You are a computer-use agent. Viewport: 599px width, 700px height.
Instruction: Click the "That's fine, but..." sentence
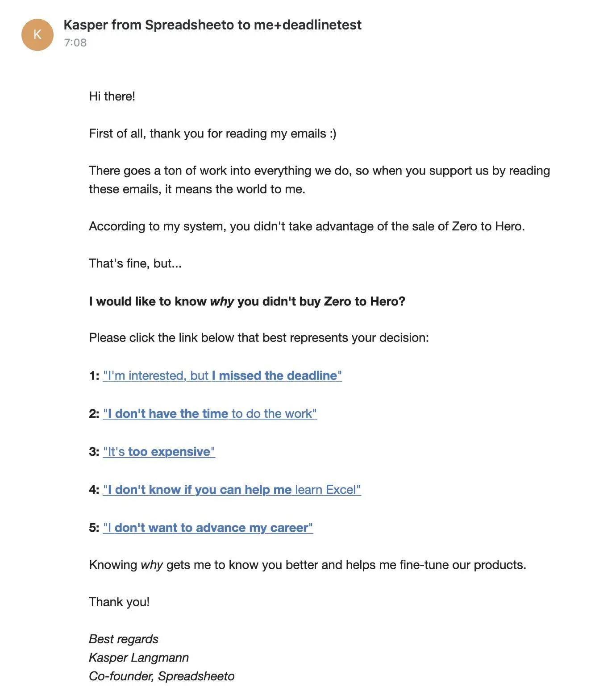coord(135,263)
